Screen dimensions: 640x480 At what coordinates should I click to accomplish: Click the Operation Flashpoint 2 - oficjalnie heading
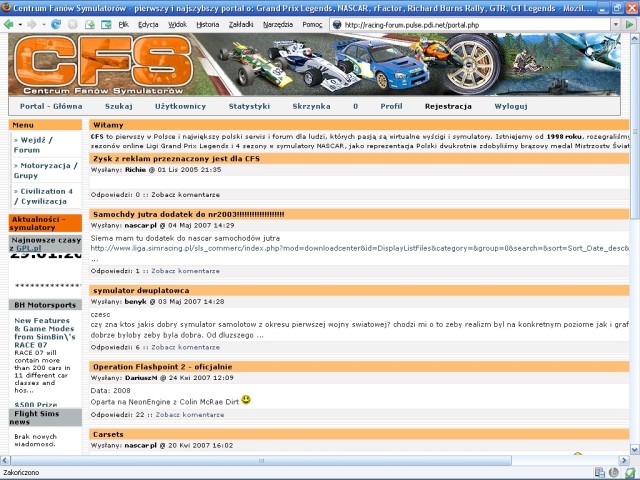pyautogui.click(x=162, y=367)
